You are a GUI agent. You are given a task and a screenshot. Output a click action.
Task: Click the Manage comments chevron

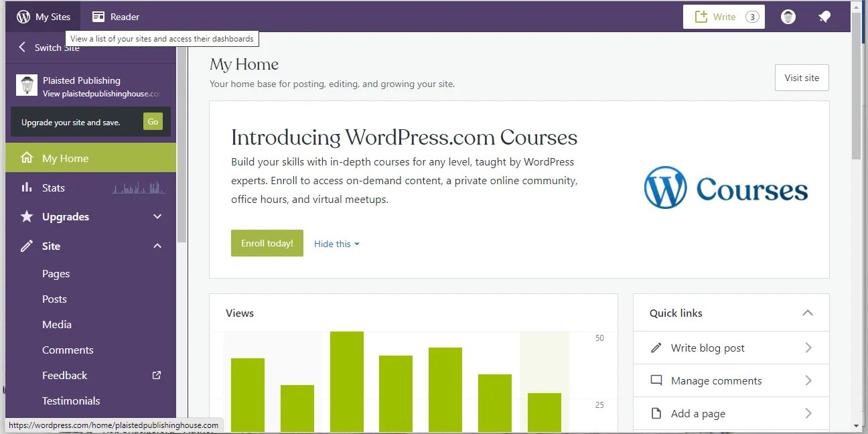click(808, 380)
